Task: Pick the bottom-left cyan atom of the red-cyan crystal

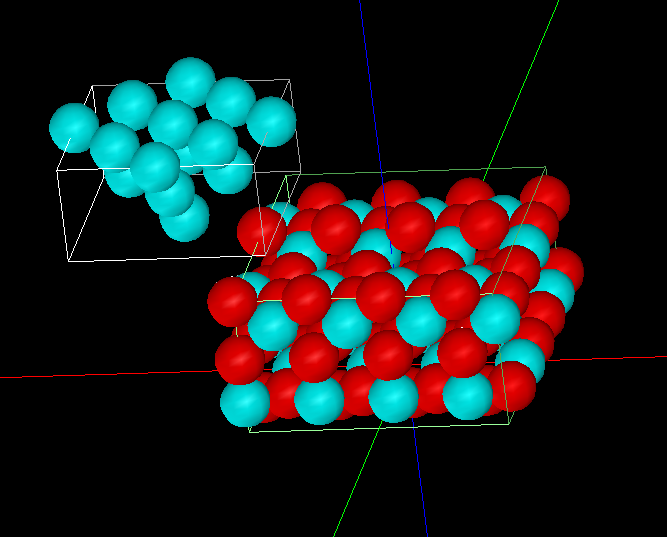Action: click(x=245, y=403)
